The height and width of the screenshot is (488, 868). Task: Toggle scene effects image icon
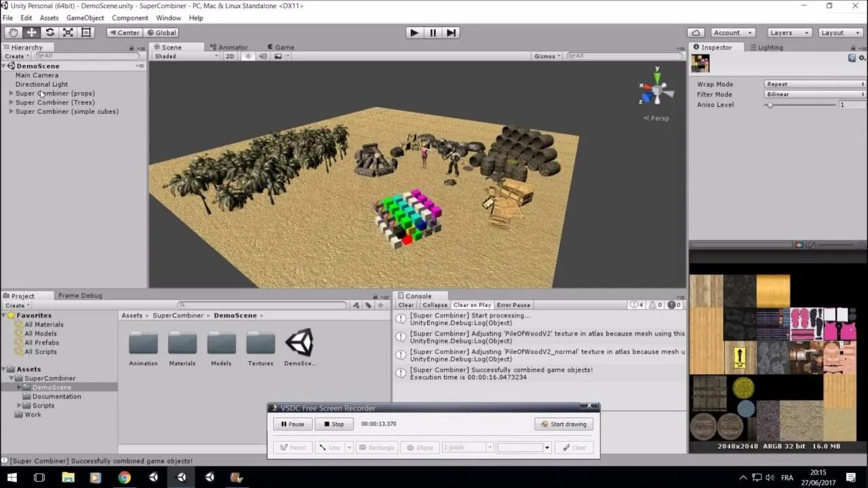coord(278,56)
